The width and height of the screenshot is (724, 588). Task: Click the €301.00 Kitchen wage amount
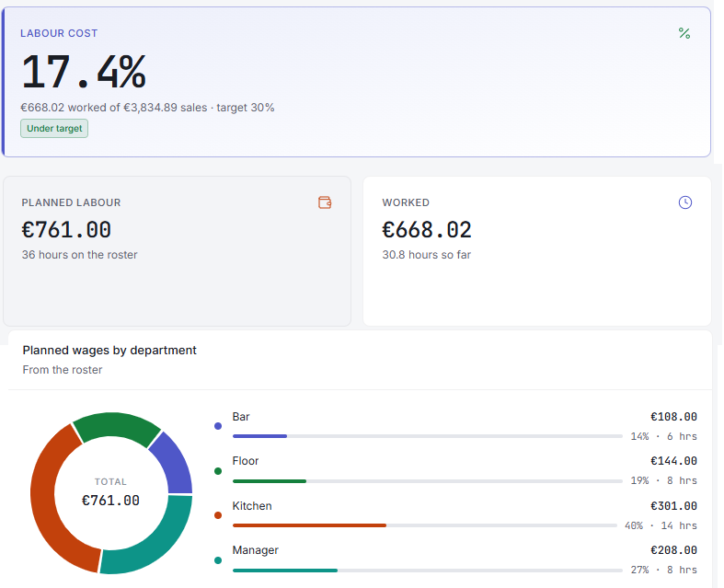(673, 506)
